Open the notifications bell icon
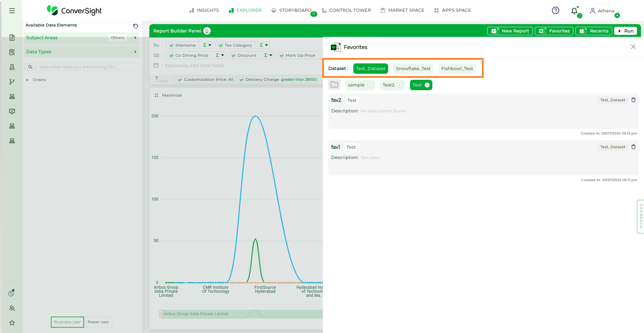 point(574,11)
